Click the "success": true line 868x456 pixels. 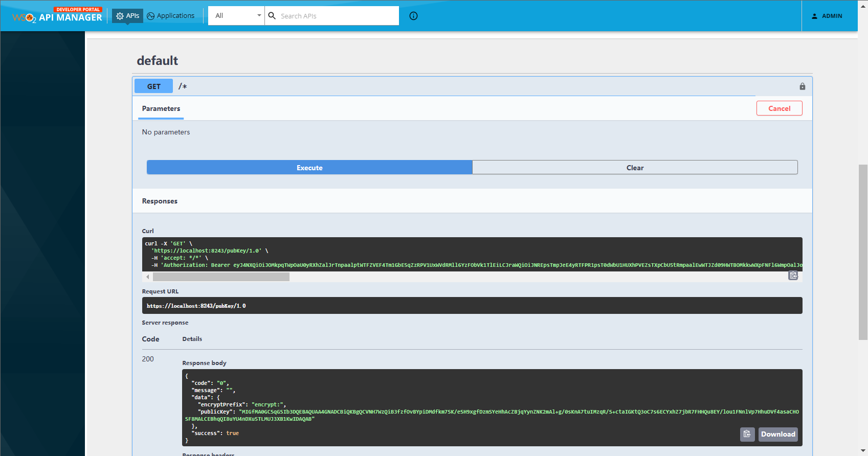[215, 433]
